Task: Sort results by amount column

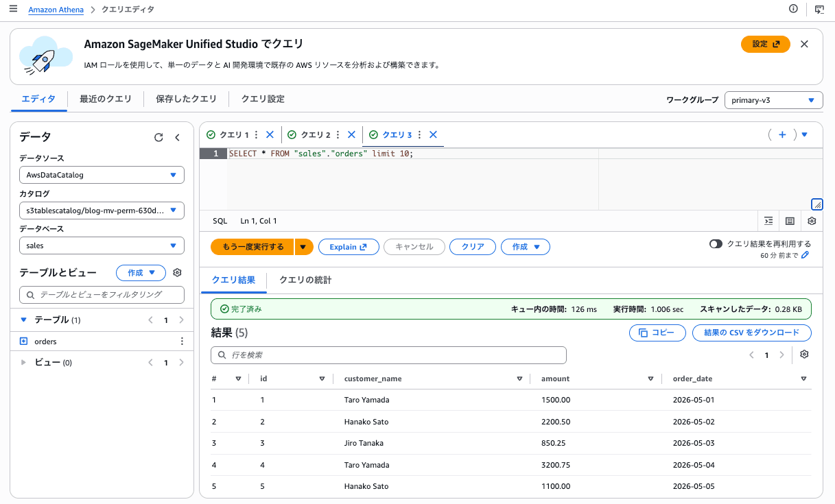Action: pos(650,379)
